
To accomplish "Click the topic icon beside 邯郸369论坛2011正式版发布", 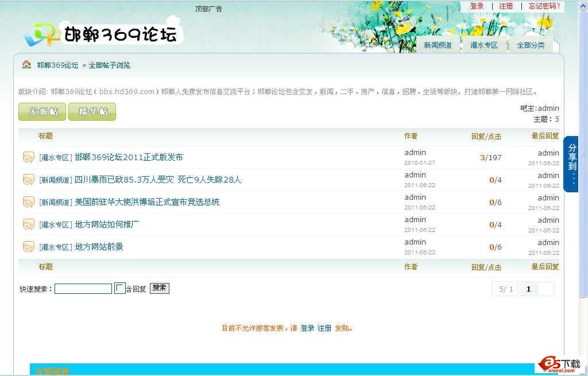I will (x=29, y=157).
